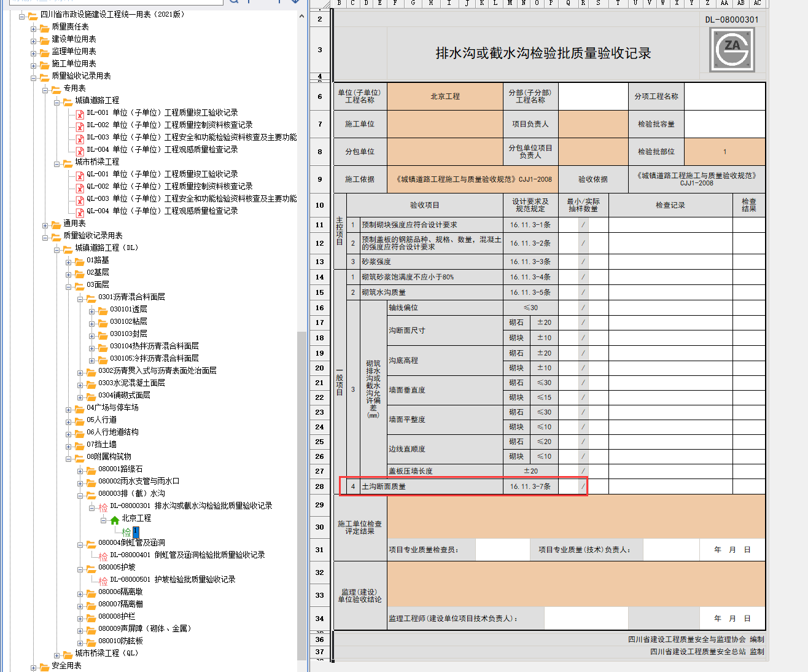Click the 监理(建设)单位验收结论 orange input area
Viewport: 808px width, 672px height.
576,585
